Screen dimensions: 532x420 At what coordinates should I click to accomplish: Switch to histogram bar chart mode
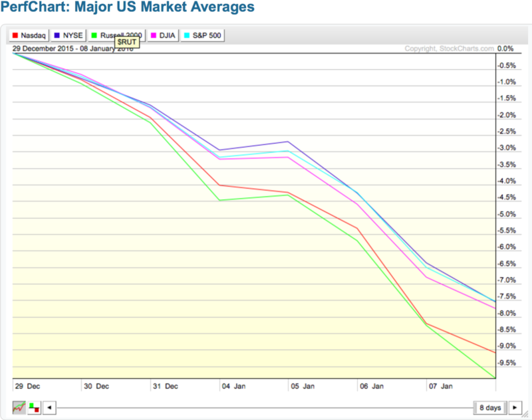[33, 407]
